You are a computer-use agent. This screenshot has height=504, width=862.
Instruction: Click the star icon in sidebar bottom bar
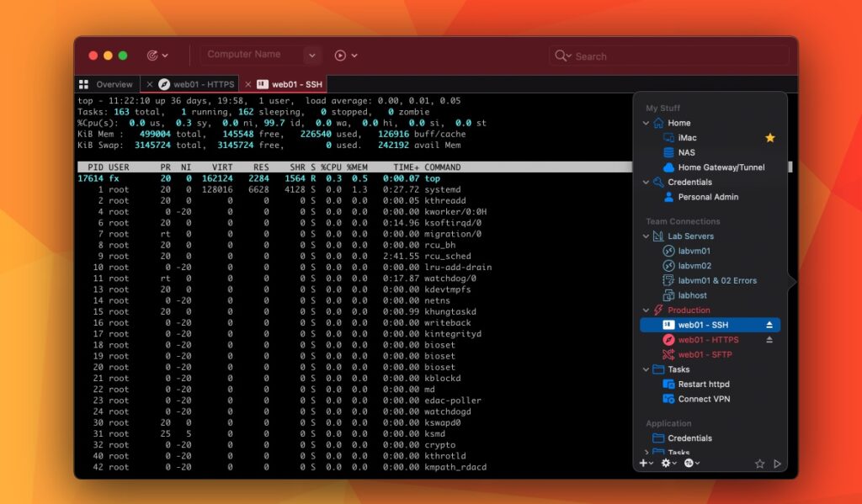[x=759, y=464]
